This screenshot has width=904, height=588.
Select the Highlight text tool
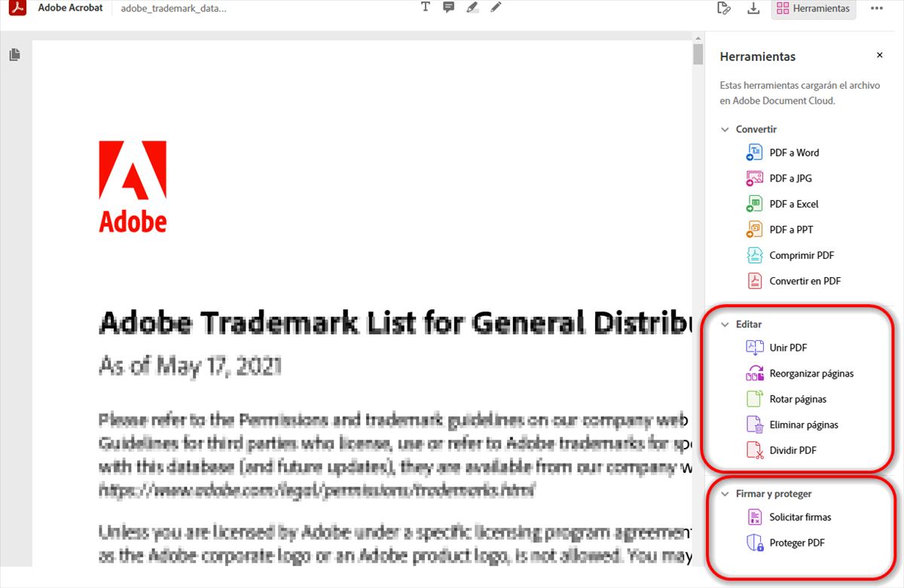tap(472, 8)
